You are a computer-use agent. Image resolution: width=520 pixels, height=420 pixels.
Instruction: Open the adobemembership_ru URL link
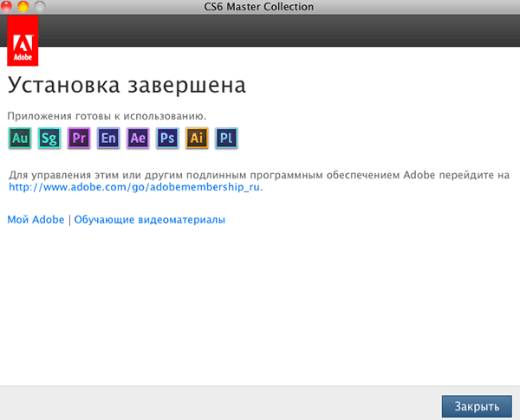[134, 187]
